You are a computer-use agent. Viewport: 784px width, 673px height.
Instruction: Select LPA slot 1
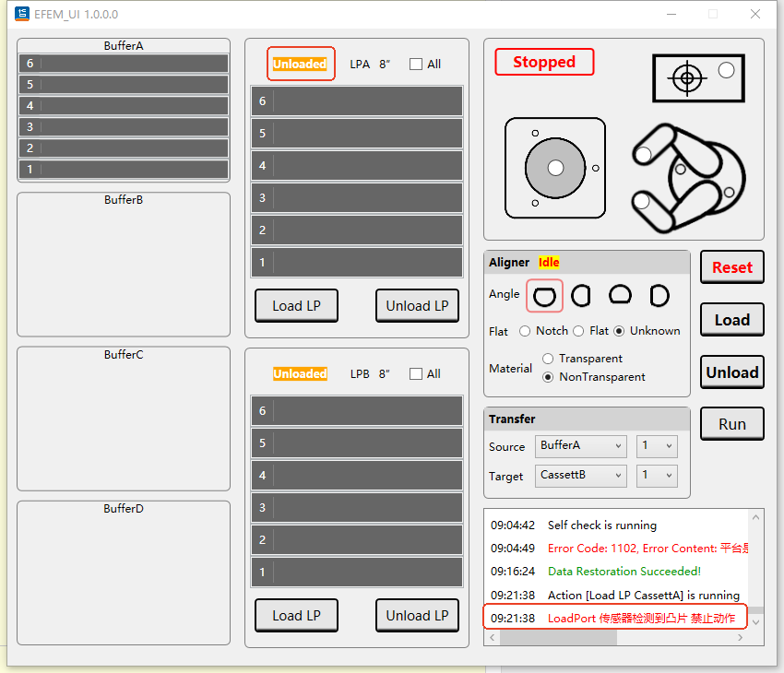click(x=357, y=263)
